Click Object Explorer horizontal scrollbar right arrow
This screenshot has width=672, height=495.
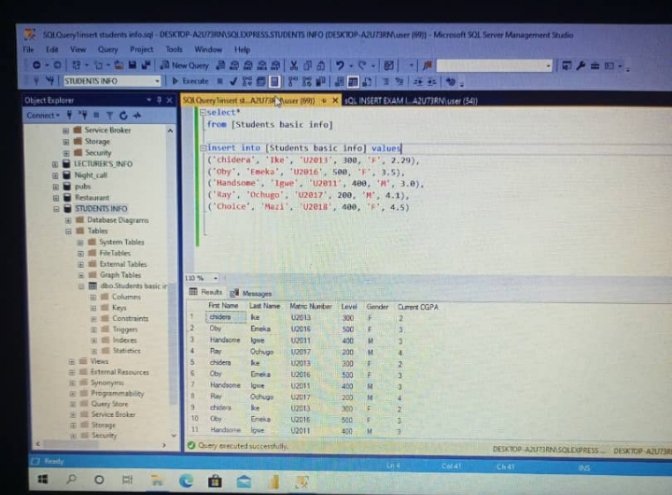pyautogui.click(x=164, y=445)
